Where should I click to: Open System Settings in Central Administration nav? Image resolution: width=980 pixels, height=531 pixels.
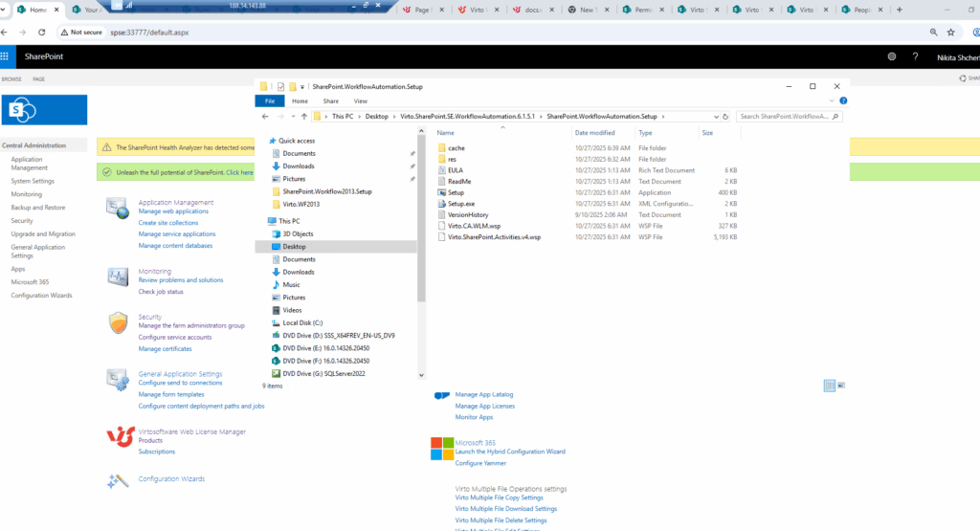coord(33,181)
